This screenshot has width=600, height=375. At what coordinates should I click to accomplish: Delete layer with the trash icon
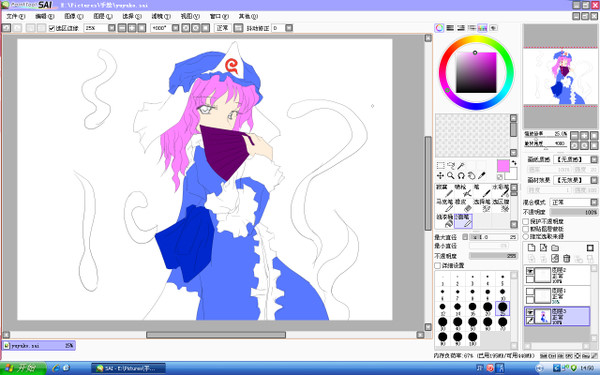(x=567, y=259)
